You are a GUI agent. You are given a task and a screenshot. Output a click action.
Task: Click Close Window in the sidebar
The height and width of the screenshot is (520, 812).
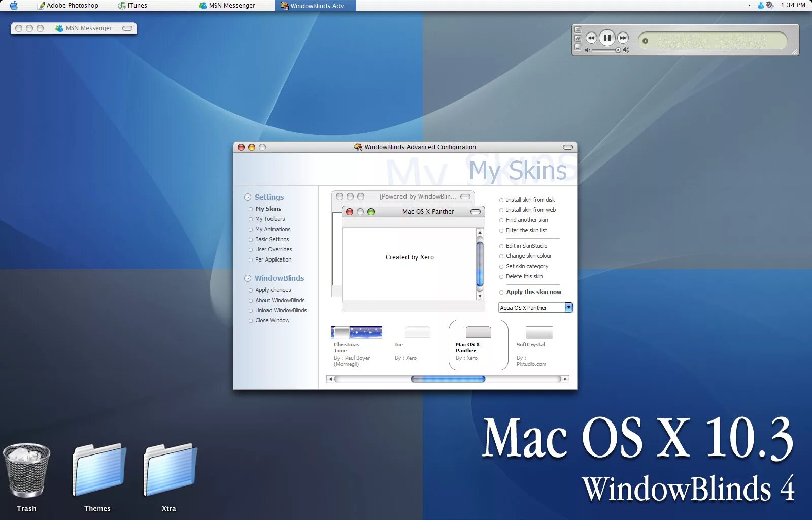coord(273,320)
